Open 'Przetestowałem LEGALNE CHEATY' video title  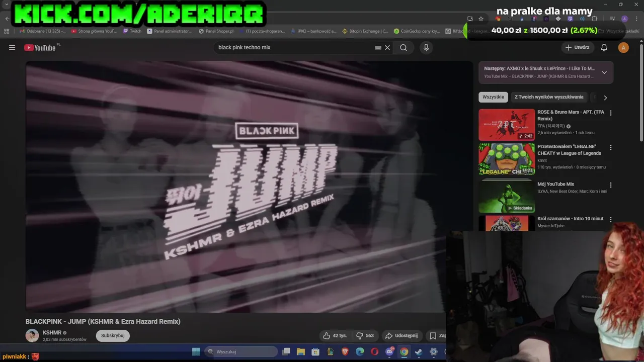569,150
